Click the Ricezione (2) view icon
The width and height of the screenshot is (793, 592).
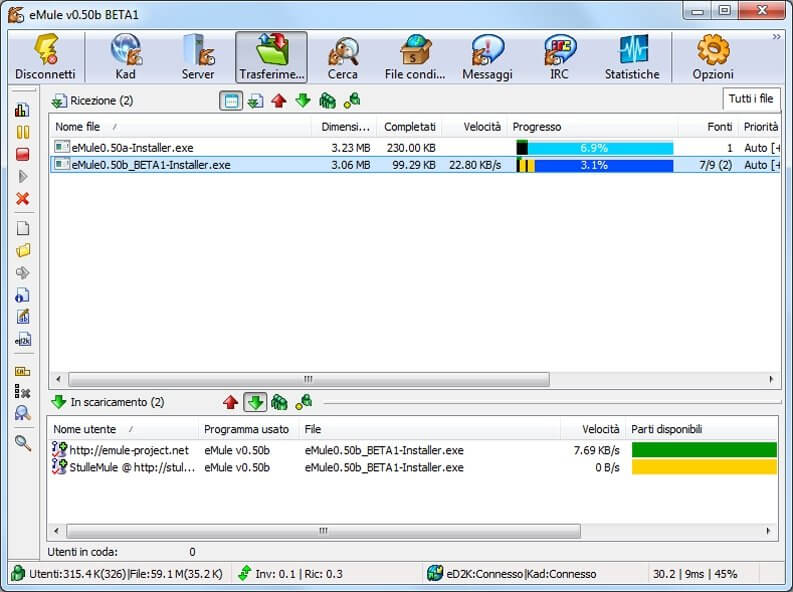pos(59,101)
